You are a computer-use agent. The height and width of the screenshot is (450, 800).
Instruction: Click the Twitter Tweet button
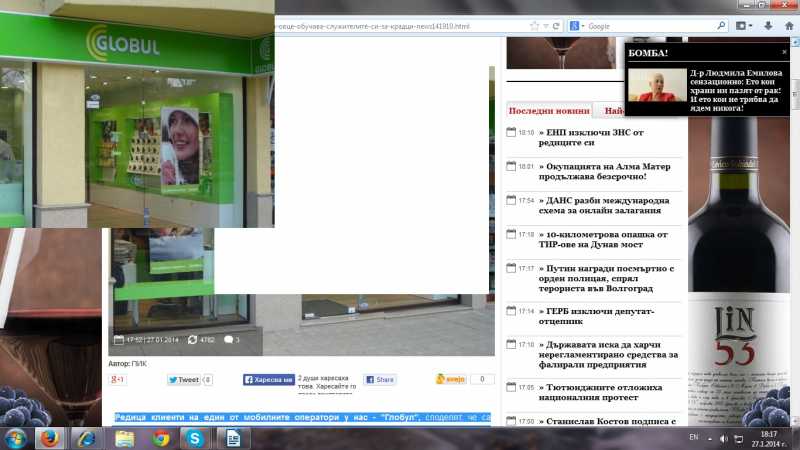tap(184, 380)
